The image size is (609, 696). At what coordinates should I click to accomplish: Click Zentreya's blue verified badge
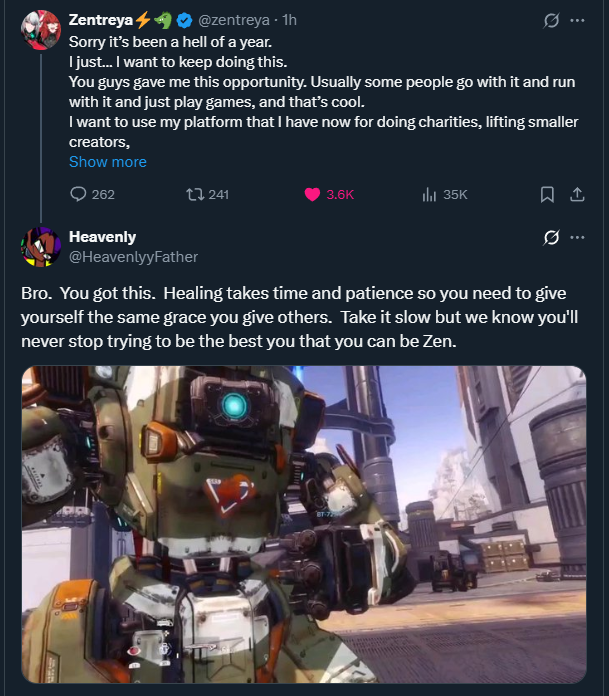pyautogui.click(x=187, y=20)
